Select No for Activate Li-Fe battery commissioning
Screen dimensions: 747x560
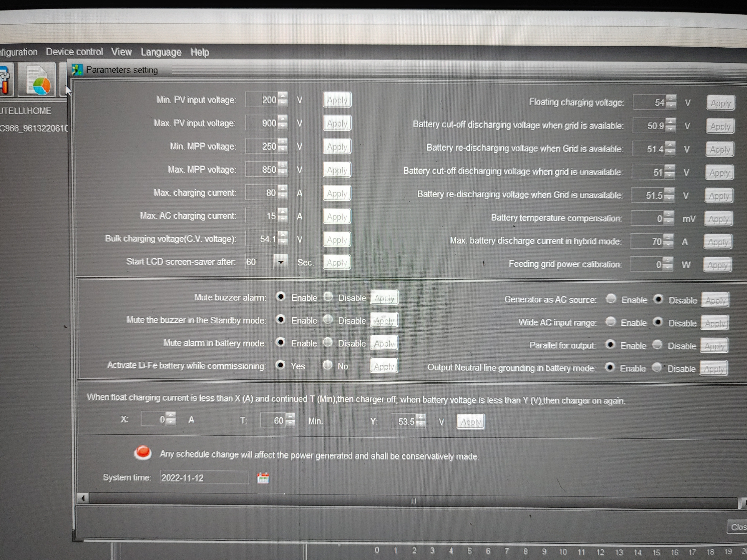pos(327,365)
